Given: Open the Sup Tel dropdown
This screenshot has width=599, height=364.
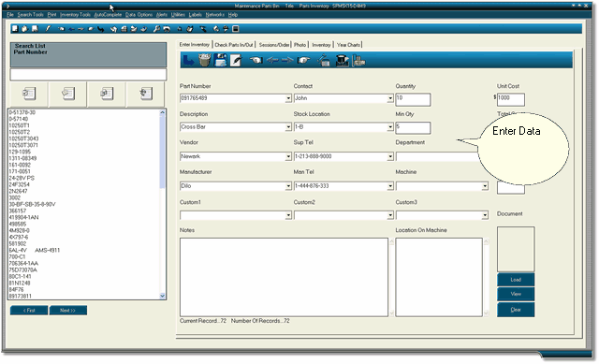Looking at the screenshot, I should [x=390, y=156].
